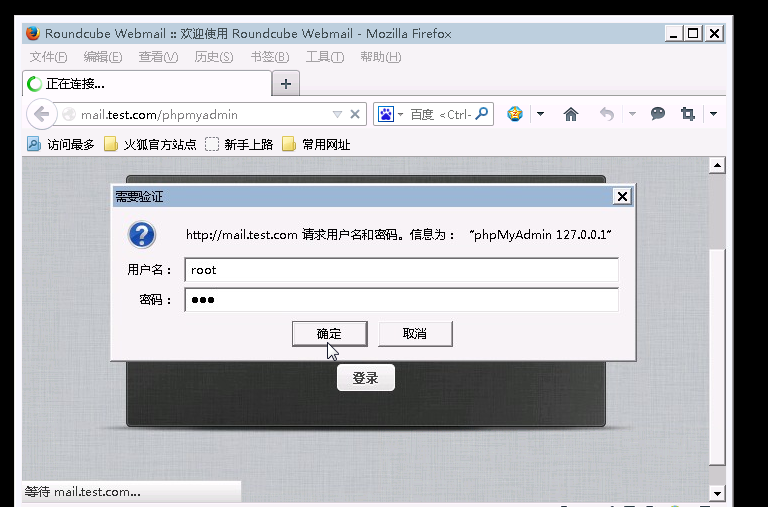Click the Firefox logo in title bar

point(33,33)
